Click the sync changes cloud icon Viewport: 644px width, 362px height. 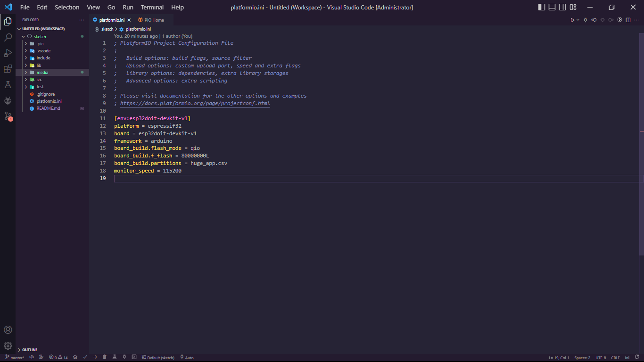(32, 357)
